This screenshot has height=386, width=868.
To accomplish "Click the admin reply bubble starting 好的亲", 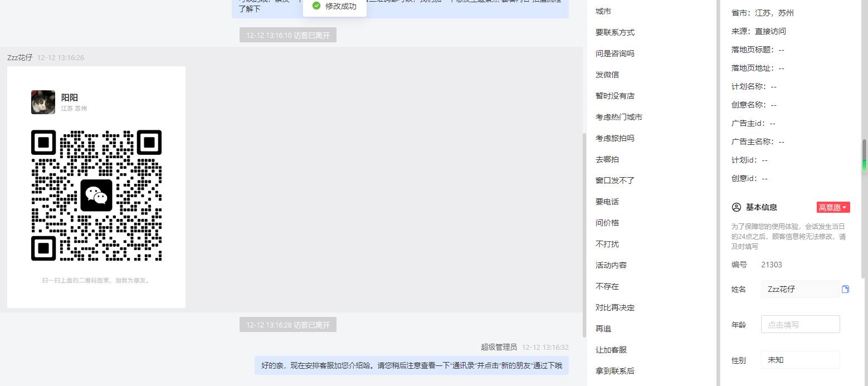I will 412,365.
